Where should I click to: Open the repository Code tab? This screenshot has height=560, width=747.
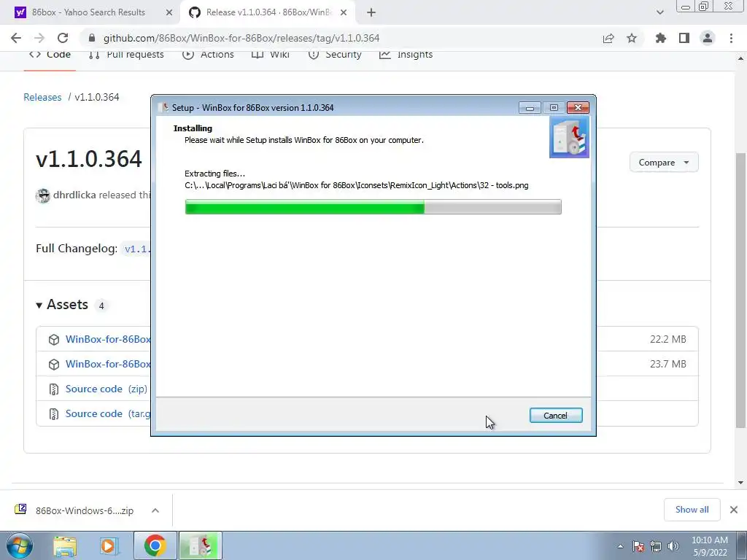pyautogui.click(x=50, y=54)
